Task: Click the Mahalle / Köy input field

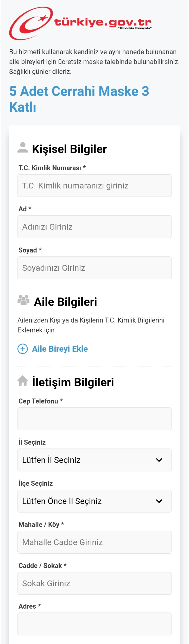Action: (x=94, y=542)
